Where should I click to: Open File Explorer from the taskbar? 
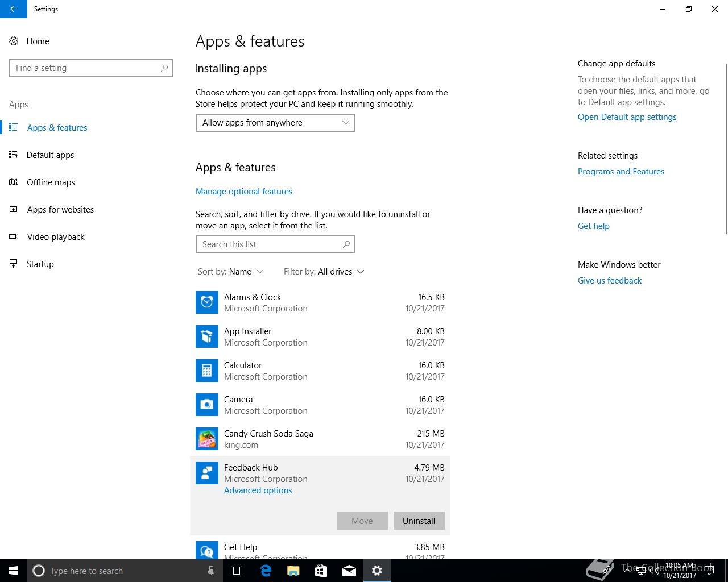[x=293, y=571]
